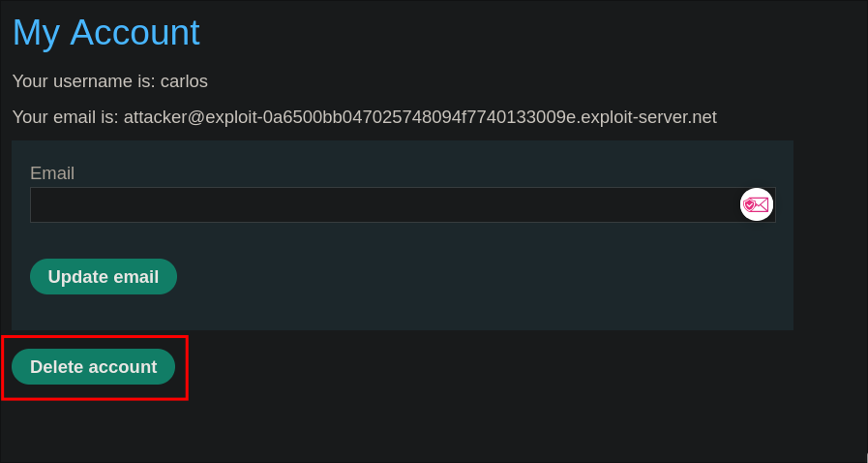Viewport: 868px width, 463px height.
Task: Click the "Your username is:" text
Action: click(83, 81)
